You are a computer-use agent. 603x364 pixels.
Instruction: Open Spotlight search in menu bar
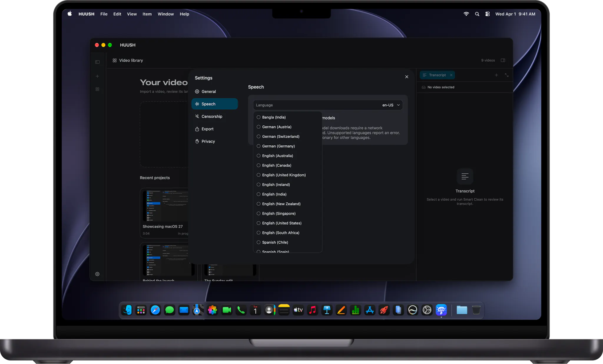click(477, 14)
